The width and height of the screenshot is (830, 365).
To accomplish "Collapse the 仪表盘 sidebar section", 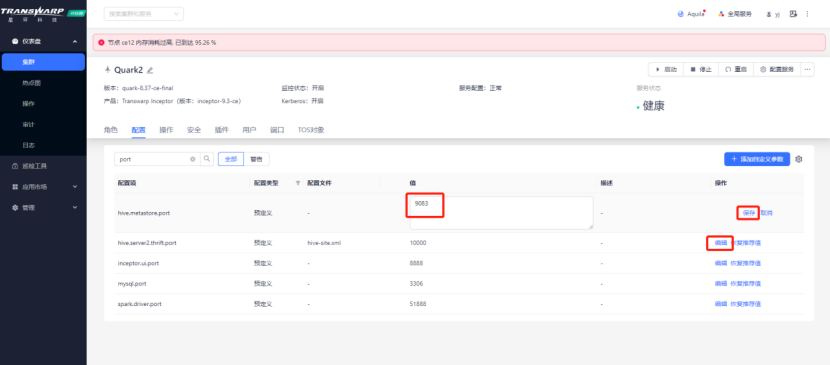I will click(x=75, y=41).
